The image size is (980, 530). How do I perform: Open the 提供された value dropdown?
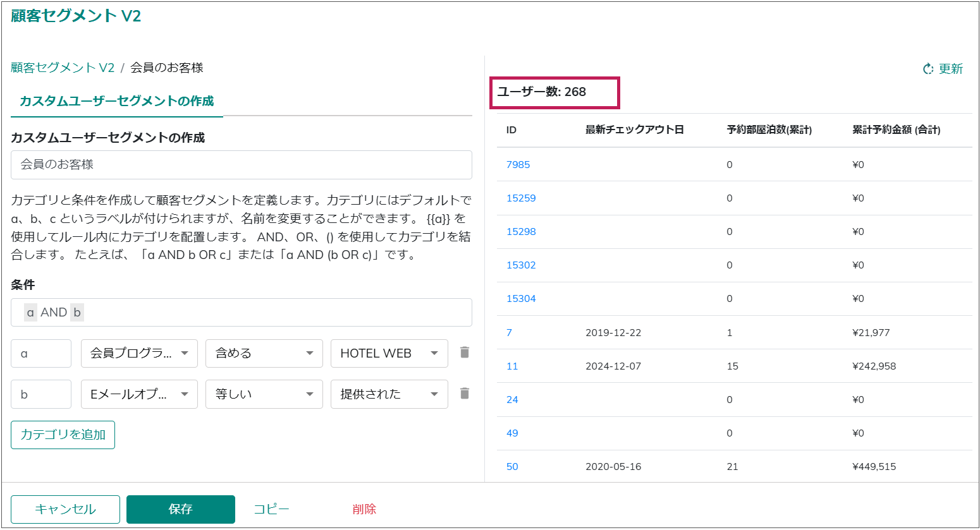[x=389, y=394]
